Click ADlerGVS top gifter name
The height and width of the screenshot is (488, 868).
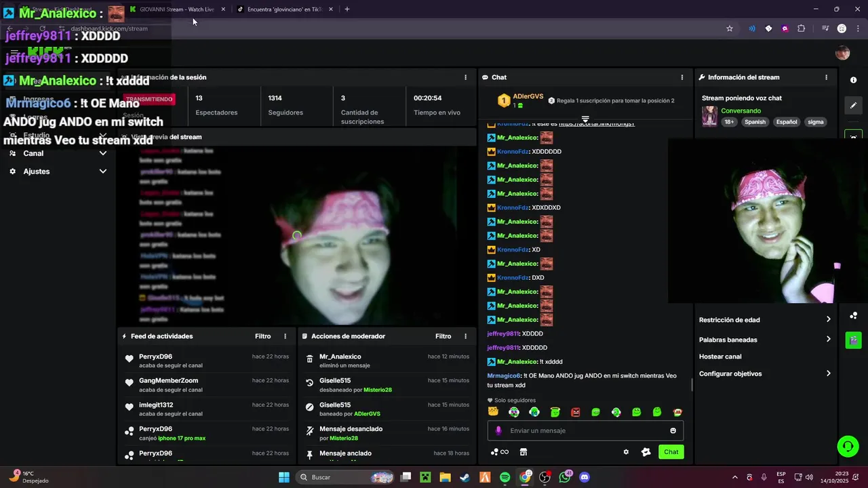tap(528, 97)
